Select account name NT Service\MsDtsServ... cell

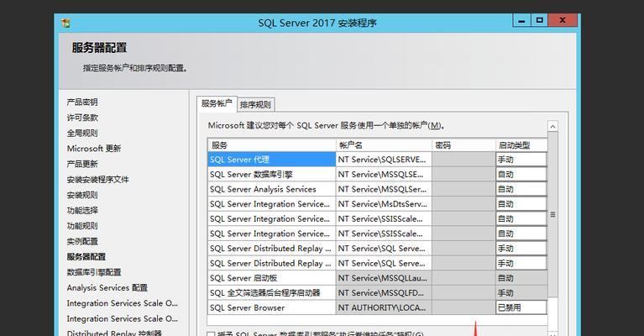(384, 204)
